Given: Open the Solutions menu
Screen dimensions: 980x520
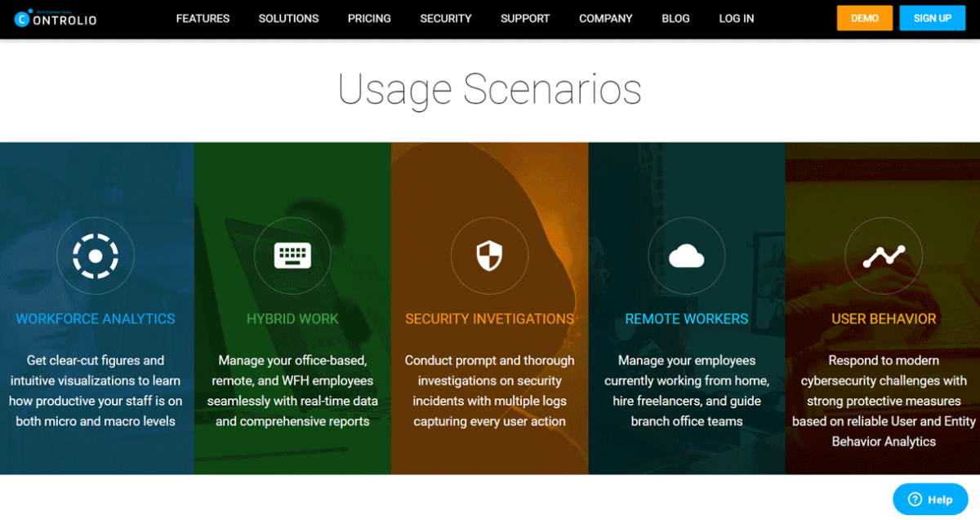Looking at the screenshot, I should 288,18.
